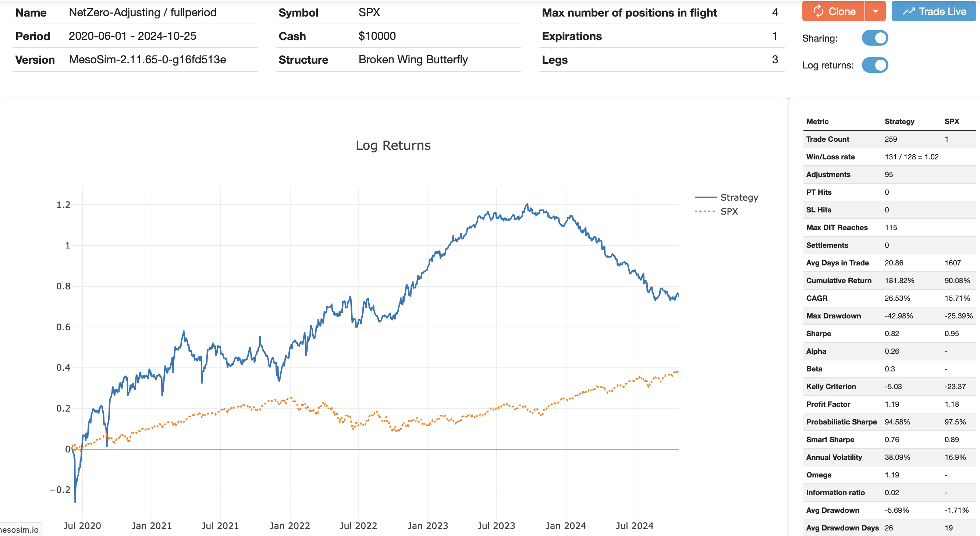Toggle the Sharing switch

click(x=875, y=38)
